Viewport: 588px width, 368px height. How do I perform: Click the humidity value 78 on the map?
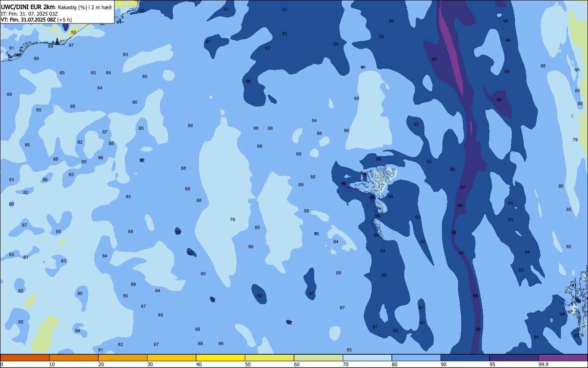[575, 139]
